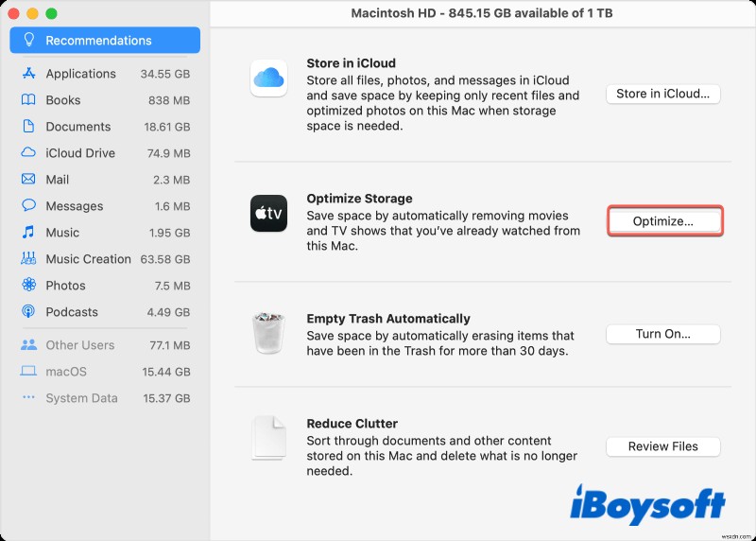This screenshot has width=756, height=541.
Task: Click the Music Creation instruments icon
Action: coord(28,258)
